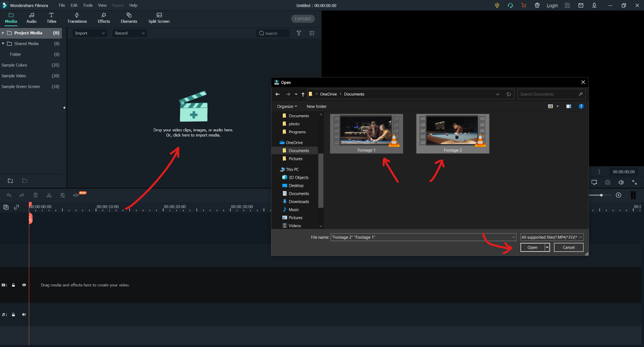644x347 pixels.
Task: Open the Media tab
Action: (x=11, y=18)
